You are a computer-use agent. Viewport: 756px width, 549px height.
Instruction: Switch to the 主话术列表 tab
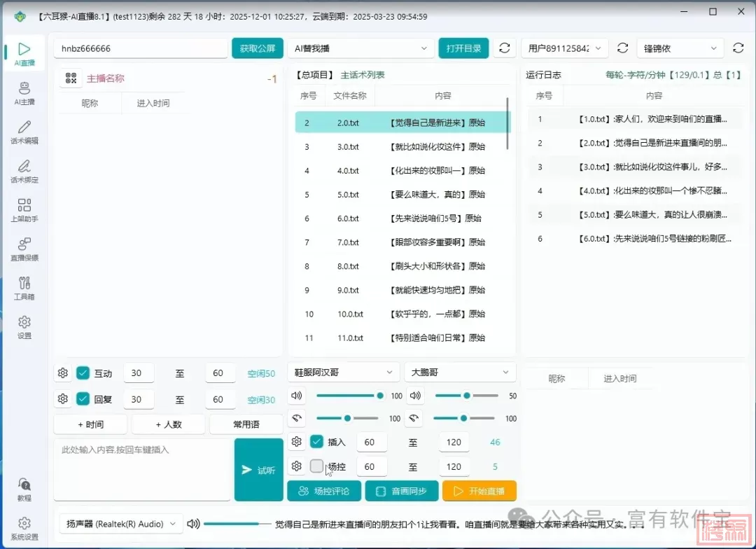coord(363,75)
